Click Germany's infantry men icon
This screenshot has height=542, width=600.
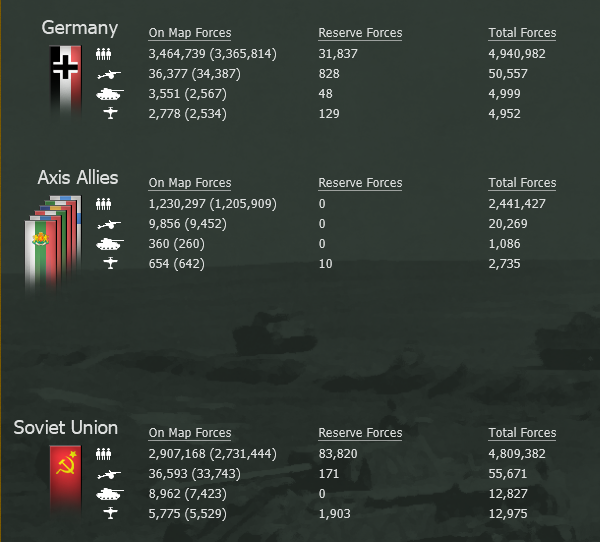pyautogui.click(x=103, y=54)
